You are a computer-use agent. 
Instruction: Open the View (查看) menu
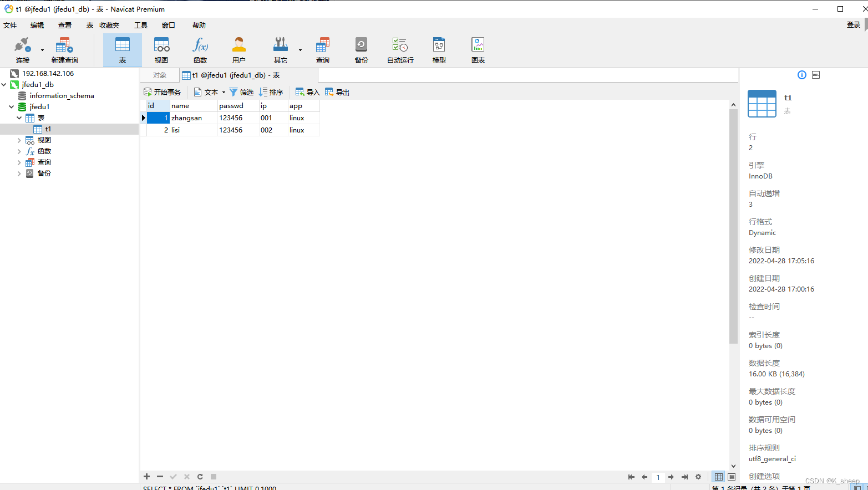(x=65, y=25)
